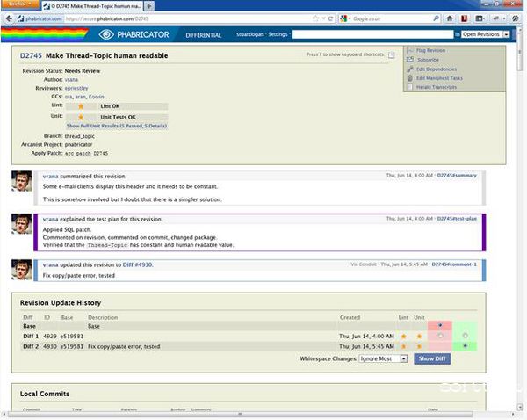Click the search magnifier in Google box
527x420 pixels.
click(x=436, y=18)
